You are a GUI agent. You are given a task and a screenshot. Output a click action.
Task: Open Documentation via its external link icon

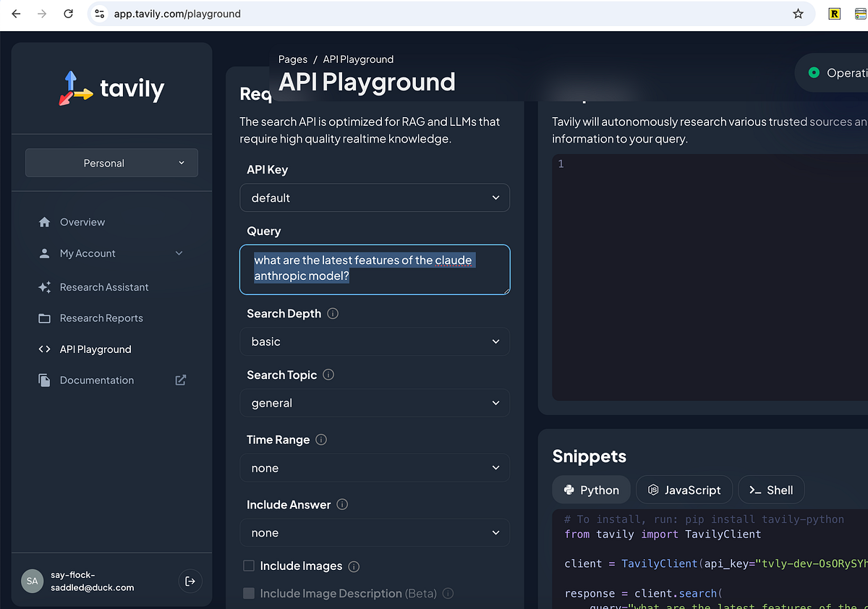pyautogui.click(x=179, y=380)
